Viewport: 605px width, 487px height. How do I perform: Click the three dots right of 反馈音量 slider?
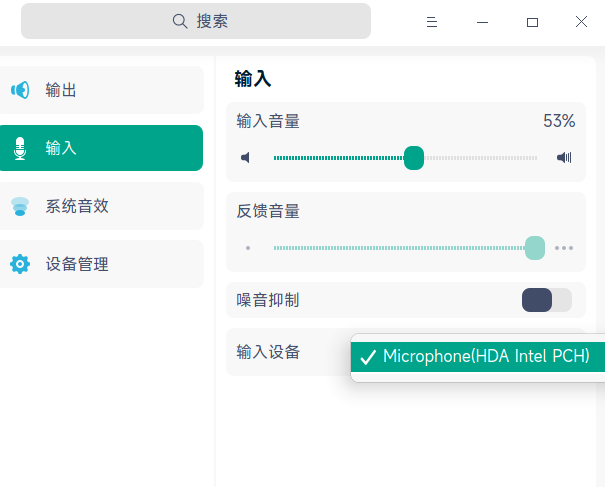564,248
